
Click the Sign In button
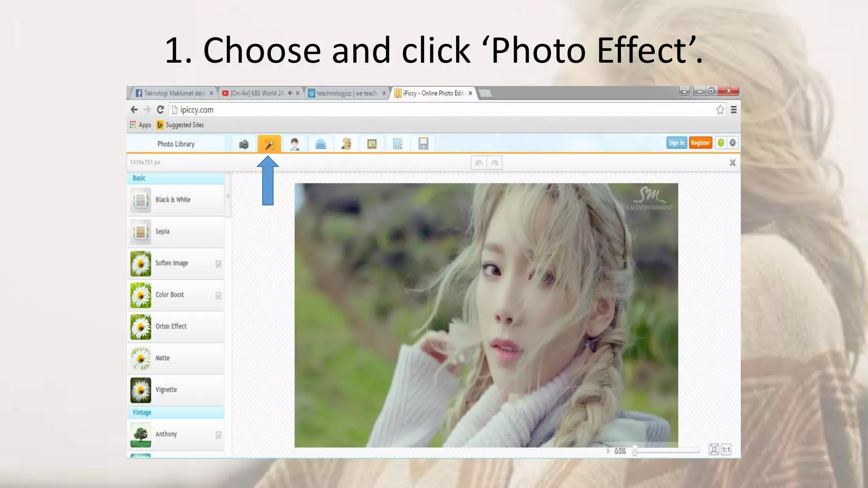click(x=676, y=143)
